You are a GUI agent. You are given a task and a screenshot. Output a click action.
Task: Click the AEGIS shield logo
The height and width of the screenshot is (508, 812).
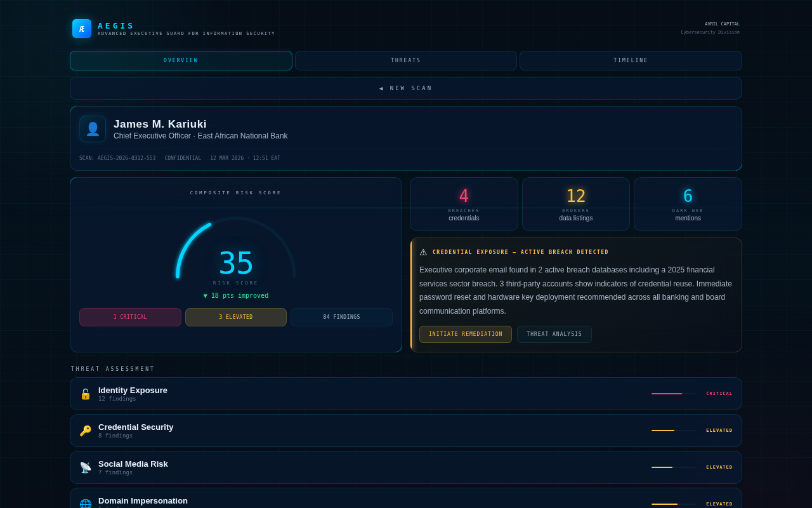click(x=81, y=29)
